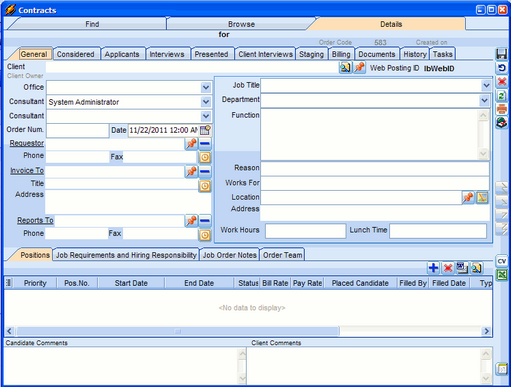Click the globe web posting icon
The height and width of the screenshot is (387, 511).
click(502, 122)
